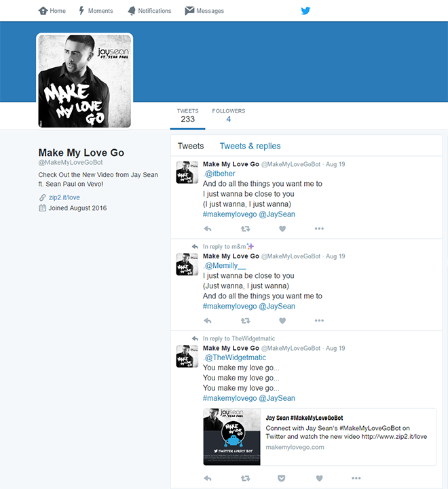Click Aug 19 timestamp on @TheWidgetmatic tweet

[335, 349]
